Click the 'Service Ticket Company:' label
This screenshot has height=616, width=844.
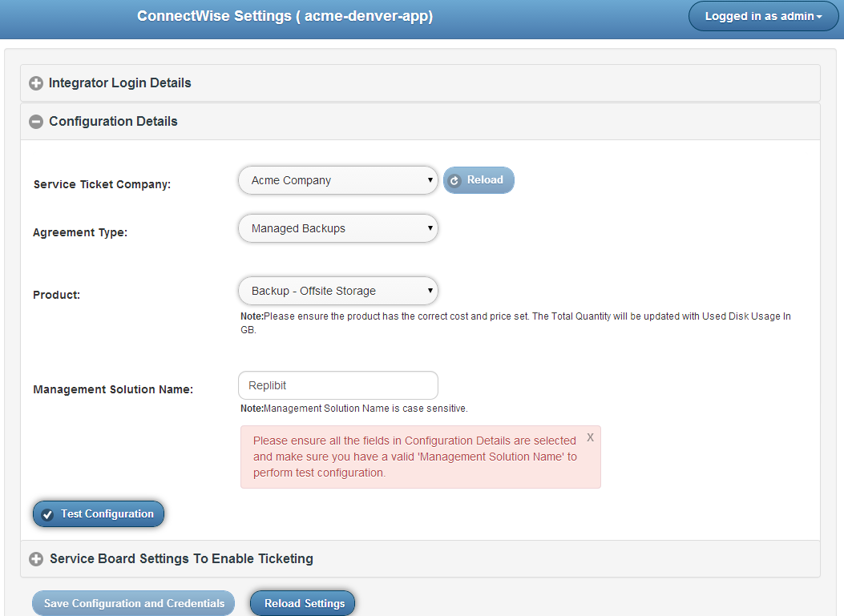[x=103, y=184]
